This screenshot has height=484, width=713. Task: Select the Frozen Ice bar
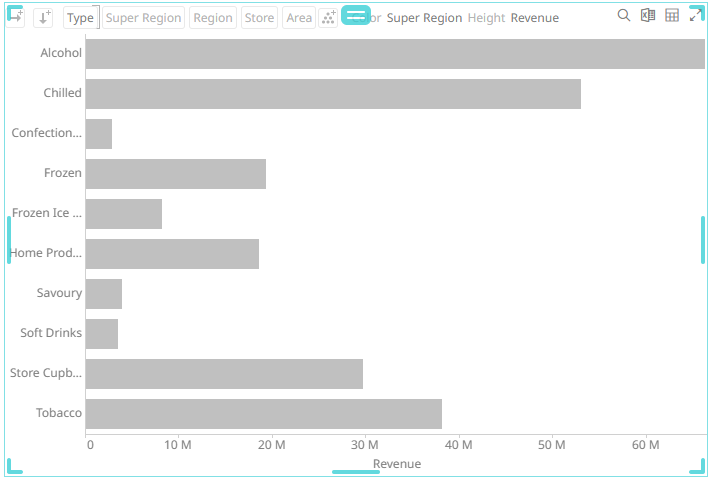click(x=124, y=214)
